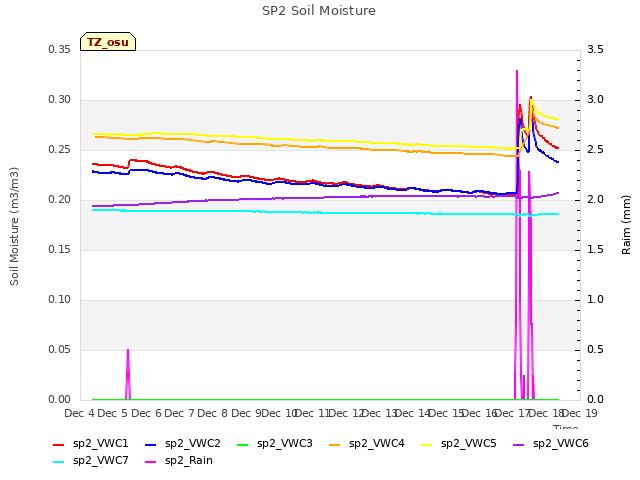640x480 pixels.
Task: Click the purple sp2_VWC6 legend swatch
Action: (518, 444)
